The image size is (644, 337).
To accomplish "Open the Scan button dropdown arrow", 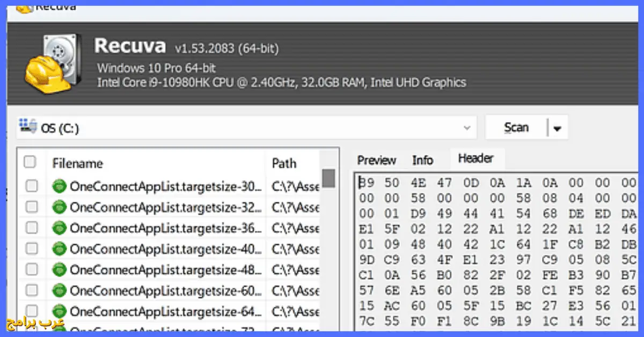I will 557,128.
